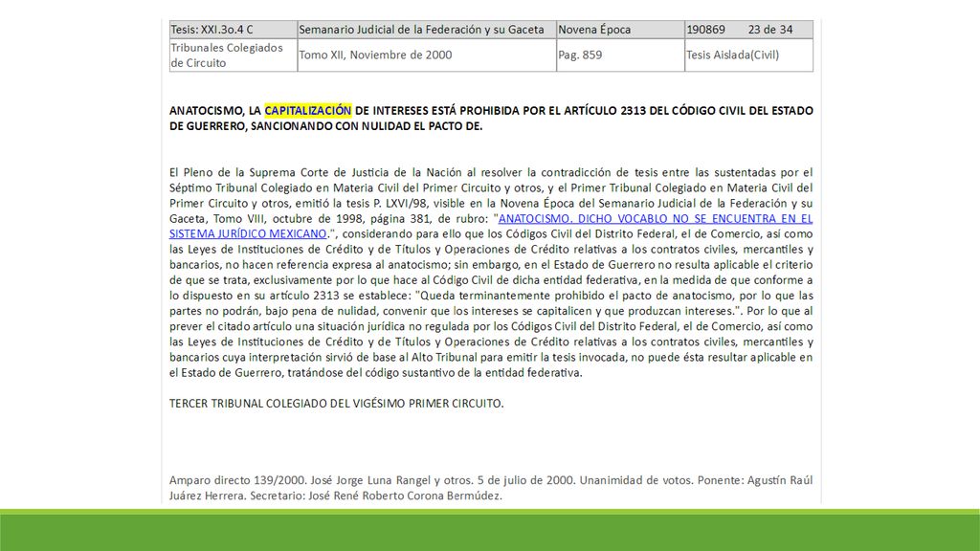Click the 'Novena Época' table cell
The height and width of the screenshot is (551, 980).
pyautogui.click(x=620, y=30)
